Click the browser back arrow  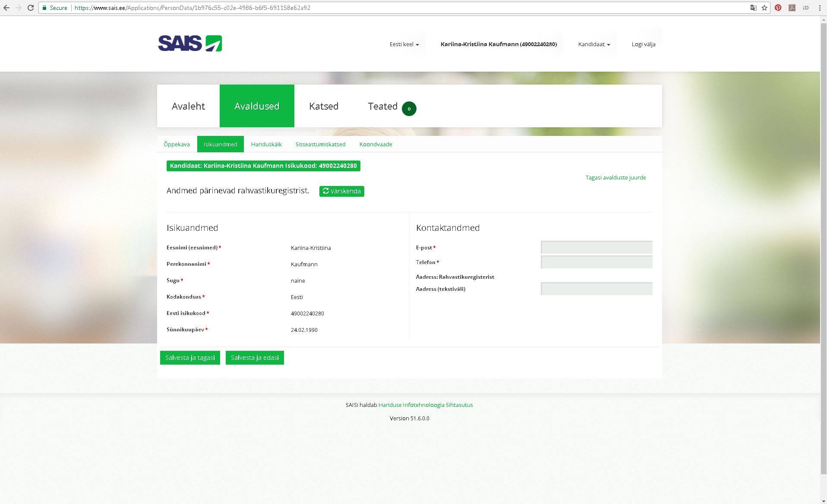[6, 8]
